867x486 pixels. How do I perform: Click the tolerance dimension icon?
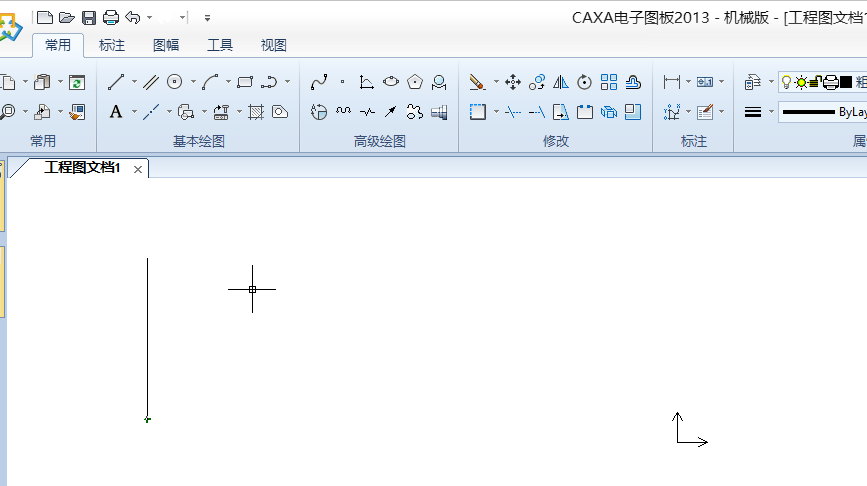(x=705, y=82)
